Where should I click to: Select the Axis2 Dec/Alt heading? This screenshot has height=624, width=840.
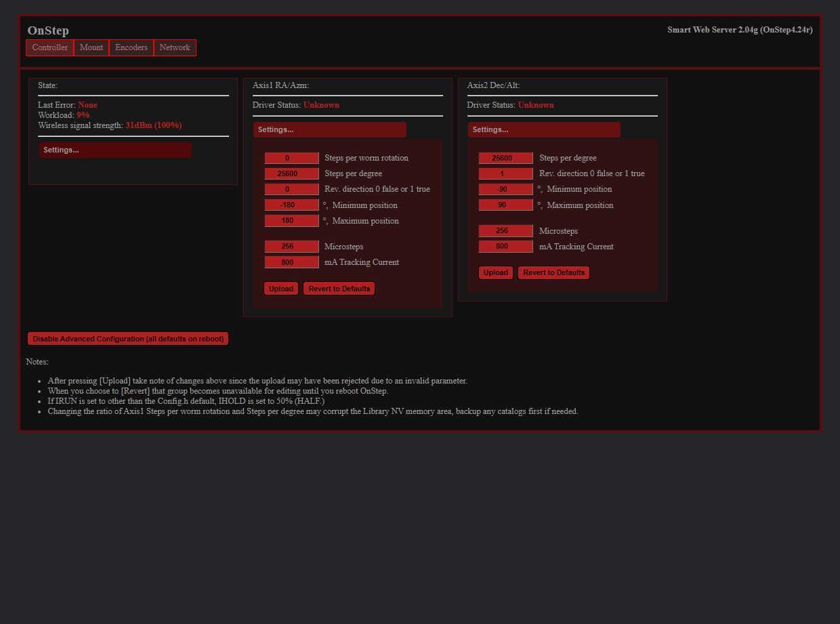tap(493, 85)
